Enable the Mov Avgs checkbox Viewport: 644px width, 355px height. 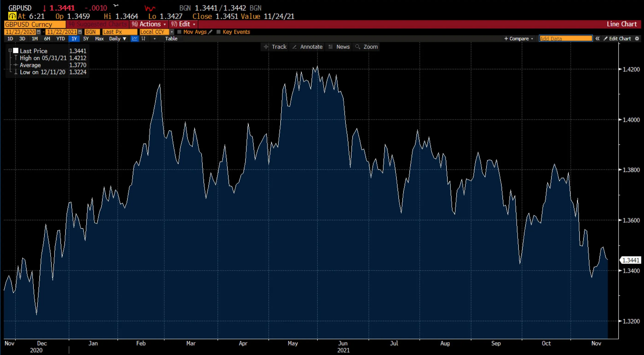180,32
